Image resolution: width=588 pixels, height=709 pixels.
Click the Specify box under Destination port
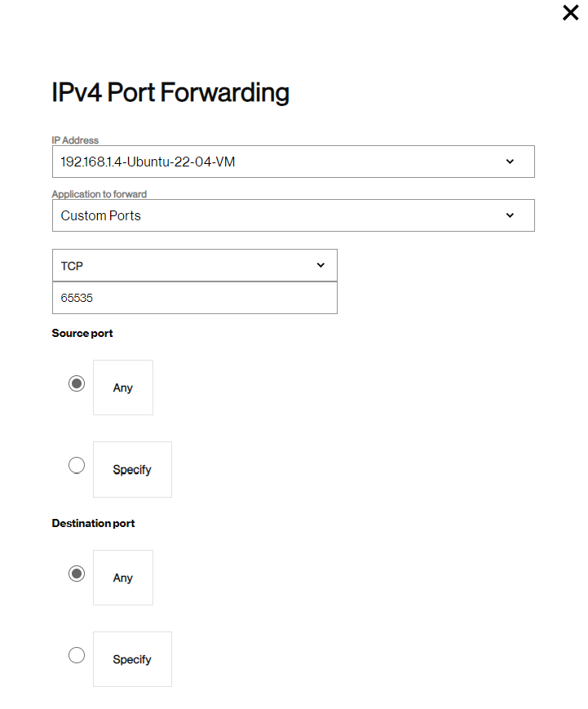pyautogui.click(x=132, y=659)
